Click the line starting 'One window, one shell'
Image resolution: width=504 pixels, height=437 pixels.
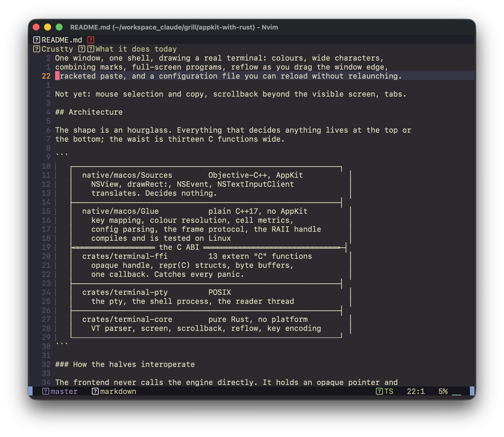pos(219,58)
